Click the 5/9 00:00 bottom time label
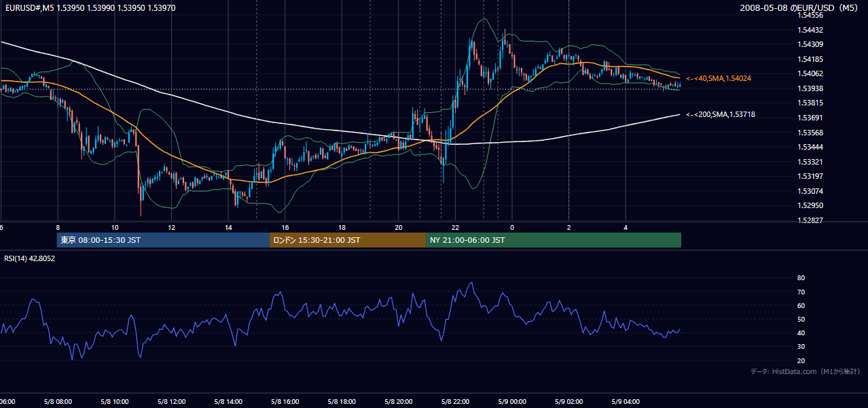 (x=512, y=402)
